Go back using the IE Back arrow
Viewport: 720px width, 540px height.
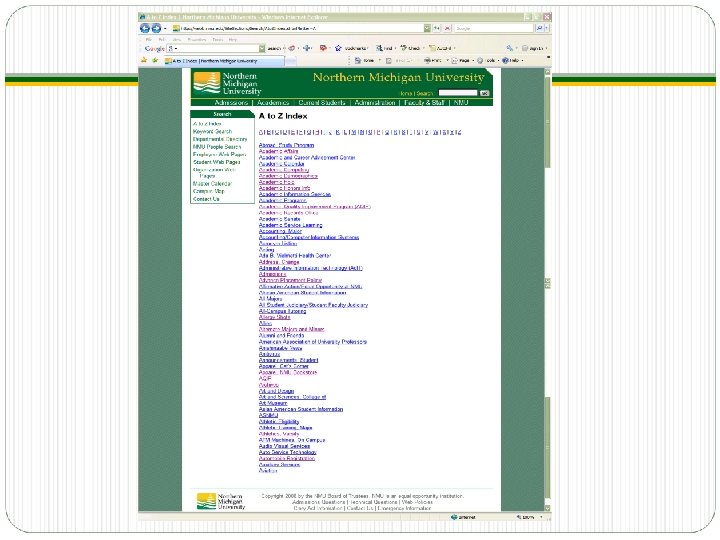(145, 28)
